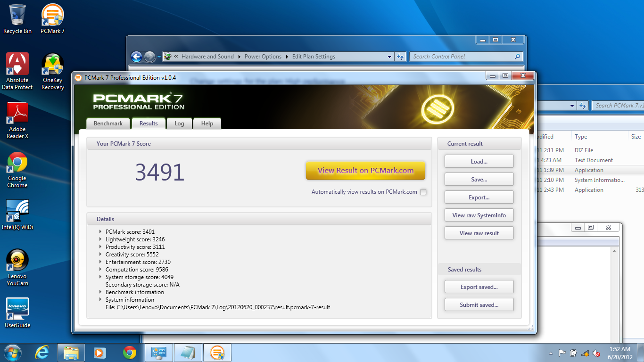Expand the Productivity score row

[x=100, y=247]
